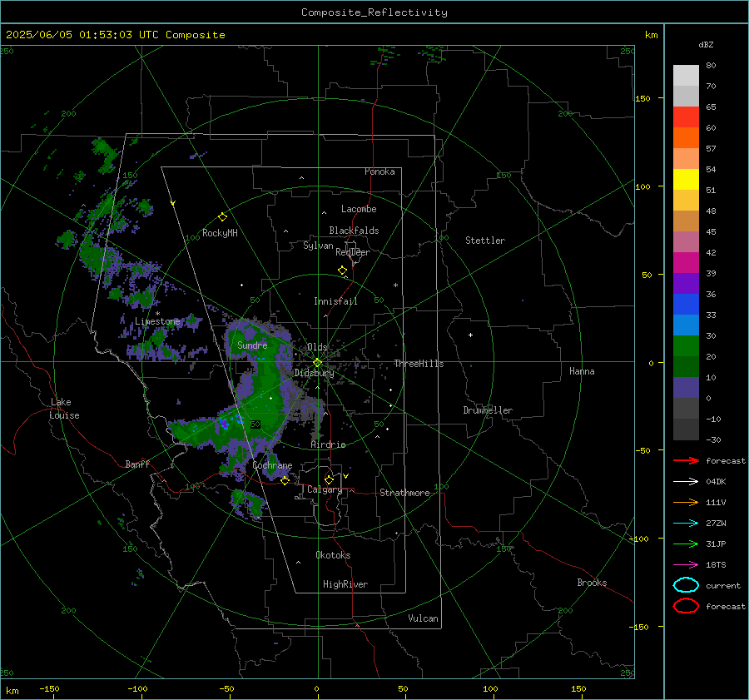Image resolution: width=749 pixels, height=700 pixels.
Task: Select the Innisfail label
Action: point(335,301)
